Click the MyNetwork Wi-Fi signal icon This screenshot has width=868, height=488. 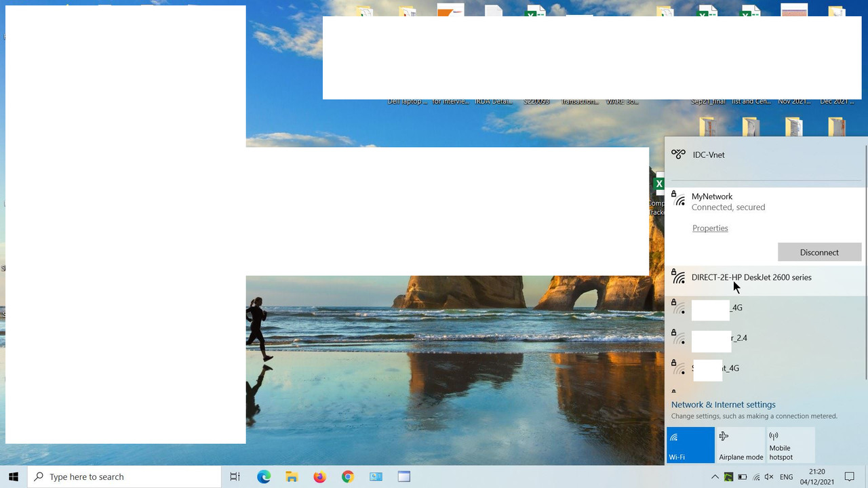[678, 199]
